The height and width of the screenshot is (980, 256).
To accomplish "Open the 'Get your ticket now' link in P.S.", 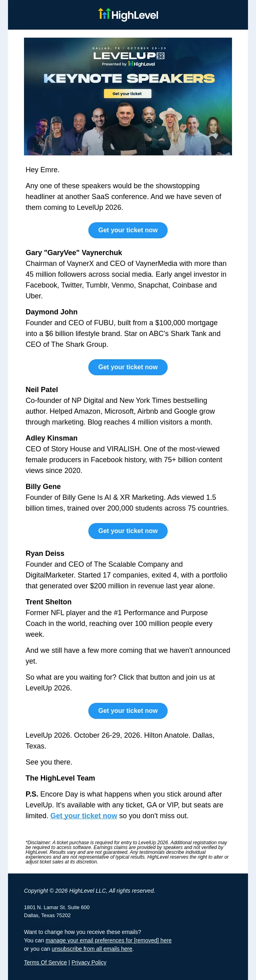I will click(x=84, y=816).
